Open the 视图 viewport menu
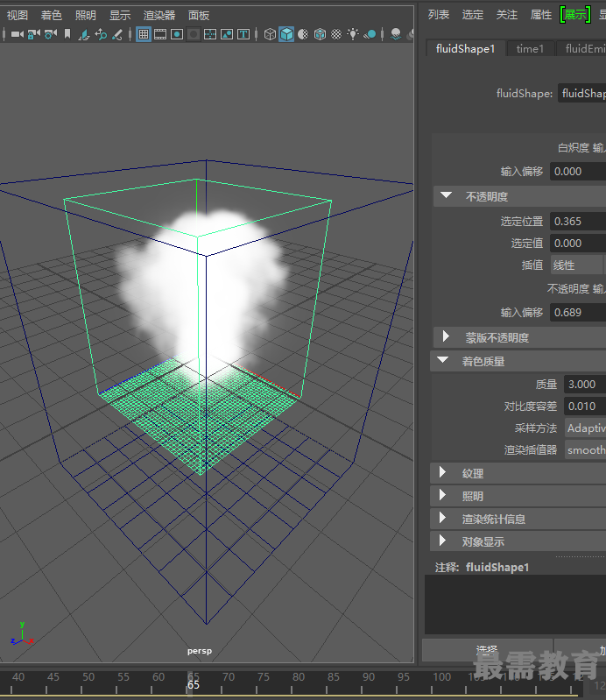The height and width of the screenshot is (700, 606). [18, 15]
